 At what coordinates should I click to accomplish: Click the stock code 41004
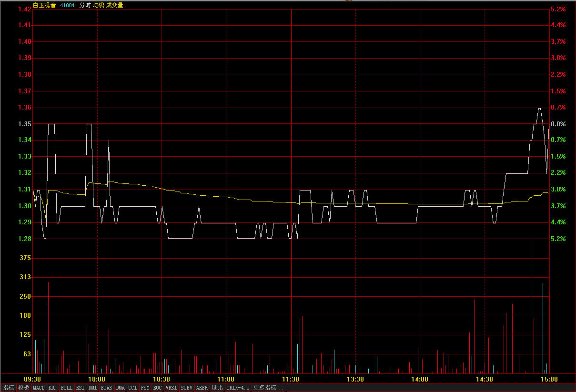[x=68, y=5]
